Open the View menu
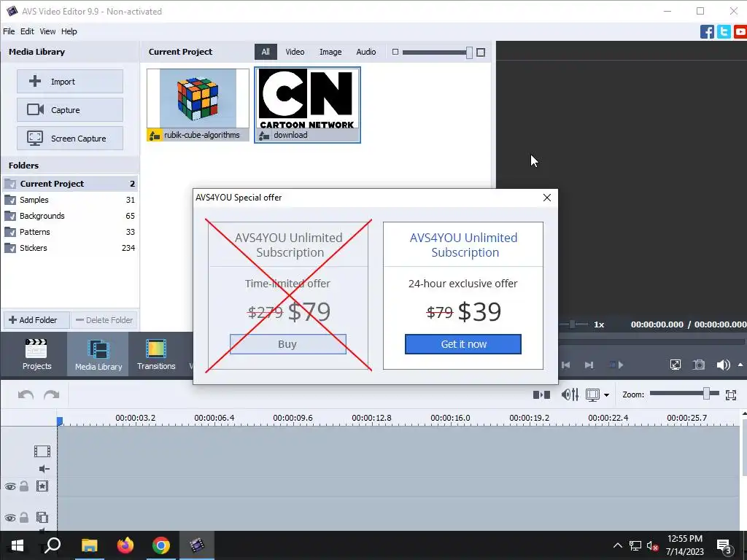This screenshot has height=560, width=747. pyautogui.click(x=47, y=31)
